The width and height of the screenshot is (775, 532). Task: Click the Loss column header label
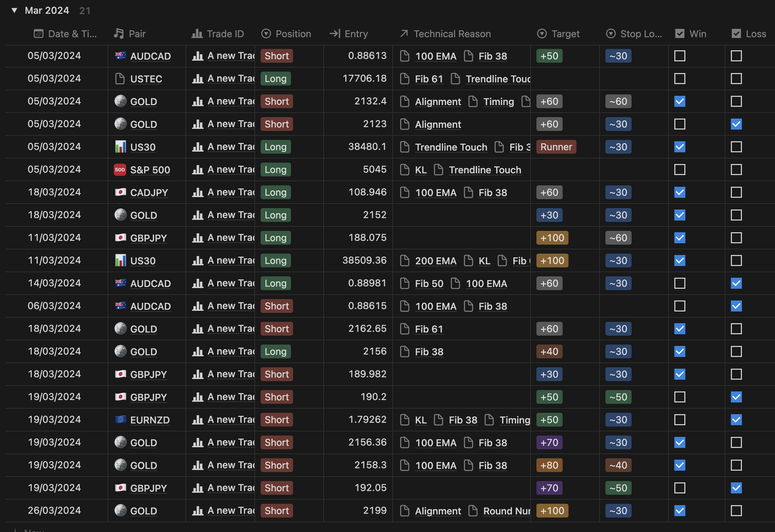(x=756, y=33)
